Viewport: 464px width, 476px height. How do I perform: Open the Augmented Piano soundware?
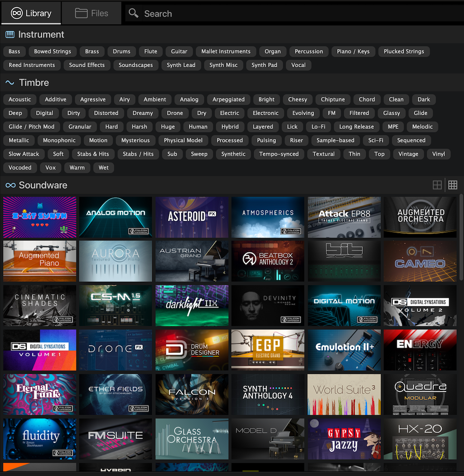coord(40,262)
